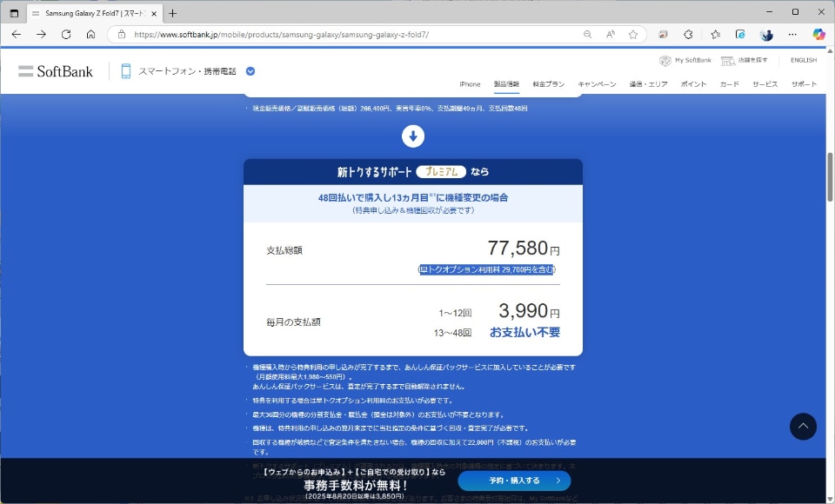Screen dimensions: 835x504
Task: Open the カード menu
Action: tap(729, 84)
